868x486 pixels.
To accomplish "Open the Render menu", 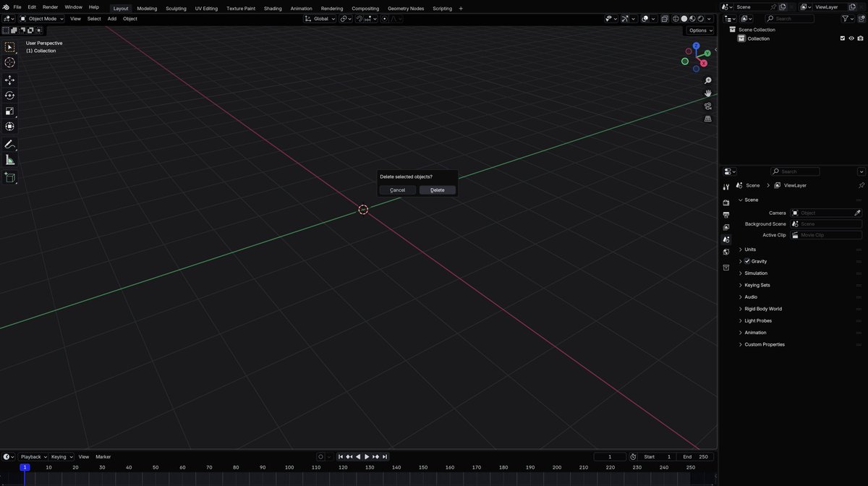I will pos(50,7).
